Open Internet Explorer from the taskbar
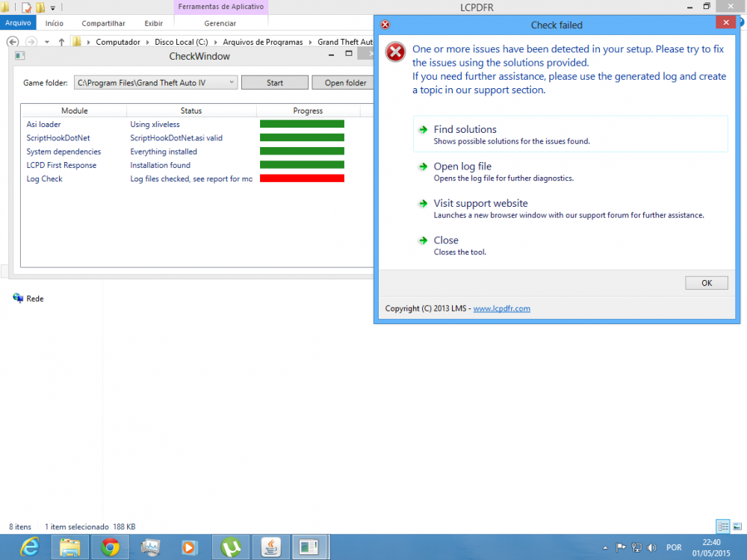The width and height of the screenshot is (747, 560). [x=30, y=547]
